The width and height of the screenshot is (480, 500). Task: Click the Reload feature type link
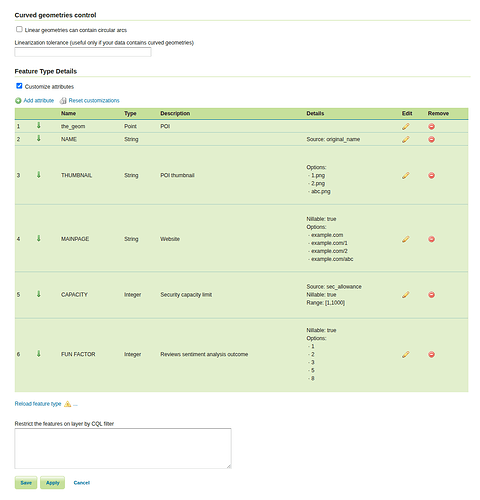tap(38, 404)
